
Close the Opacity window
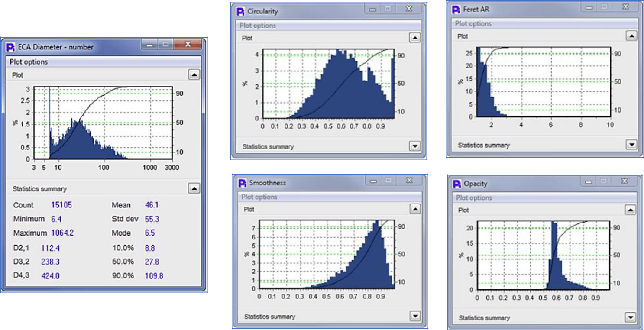pos(625,182)
